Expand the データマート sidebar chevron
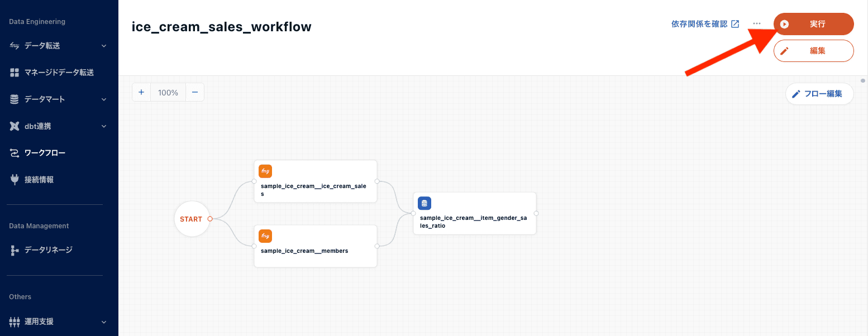868x336 pixels. tap(104, 99)
